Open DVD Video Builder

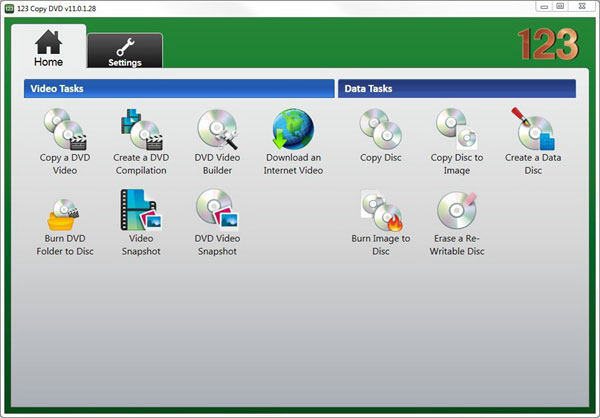pyautogui.click(x=216, y=131)
